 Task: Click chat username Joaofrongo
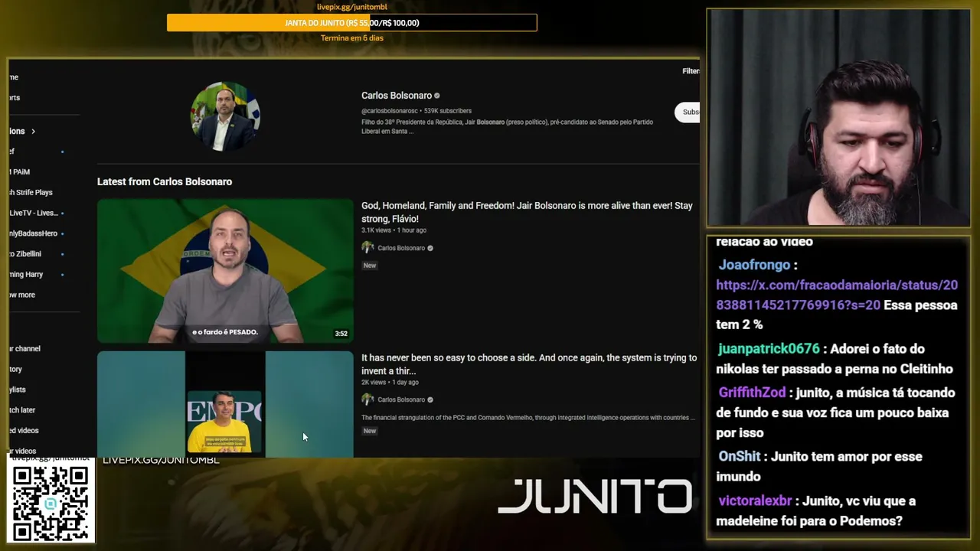coord(754,265)
